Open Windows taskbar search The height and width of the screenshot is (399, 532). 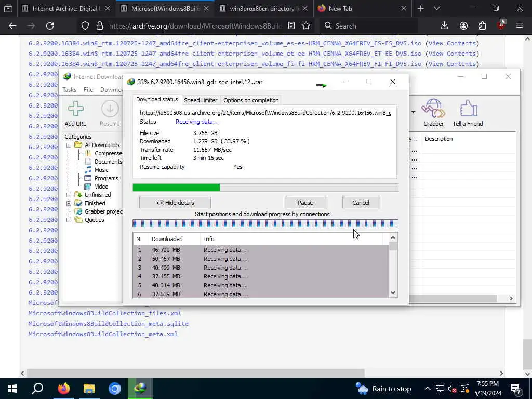[37, 389]
